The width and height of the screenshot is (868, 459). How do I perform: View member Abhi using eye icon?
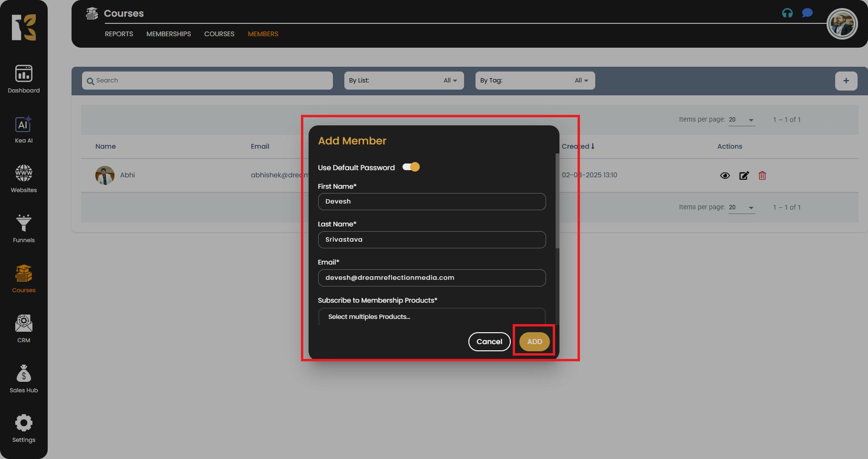pyautogui.click(x=724, y=175)
